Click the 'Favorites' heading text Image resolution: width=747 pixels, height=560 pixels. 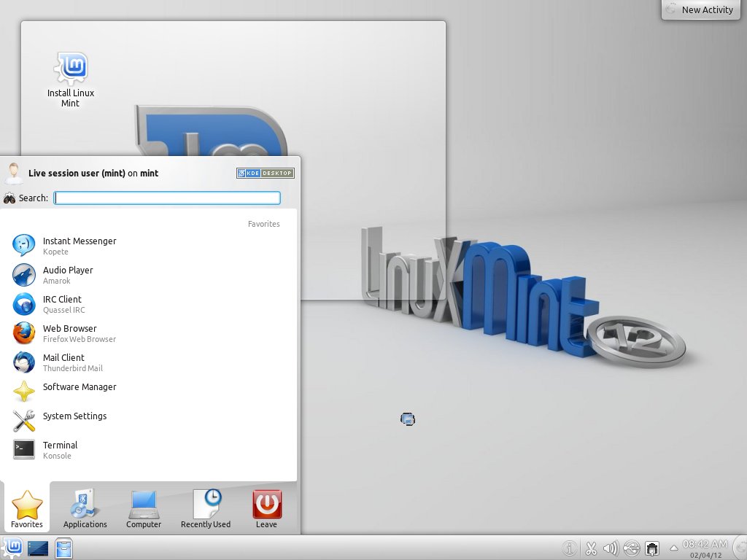tap(263, 224)
